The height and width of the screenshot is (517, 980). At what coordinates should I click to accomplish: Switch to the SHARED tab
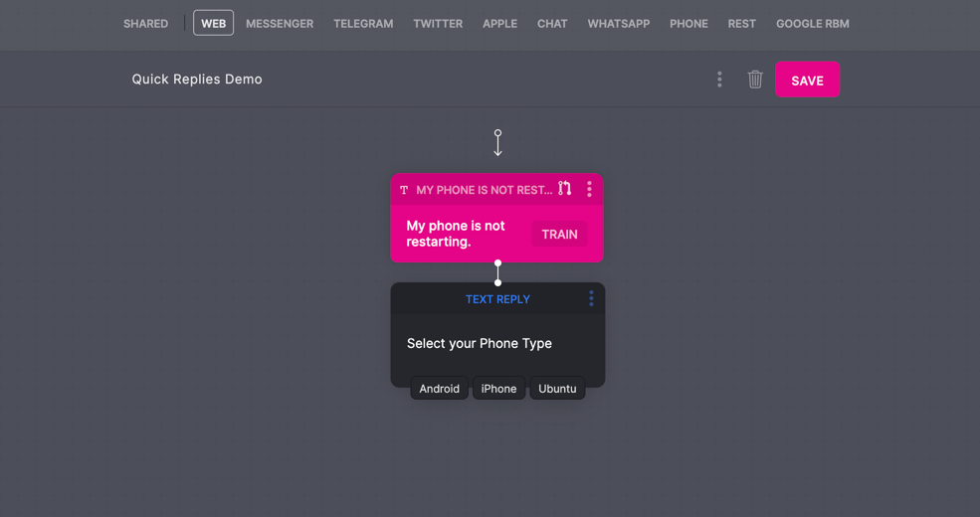[145, 24]
